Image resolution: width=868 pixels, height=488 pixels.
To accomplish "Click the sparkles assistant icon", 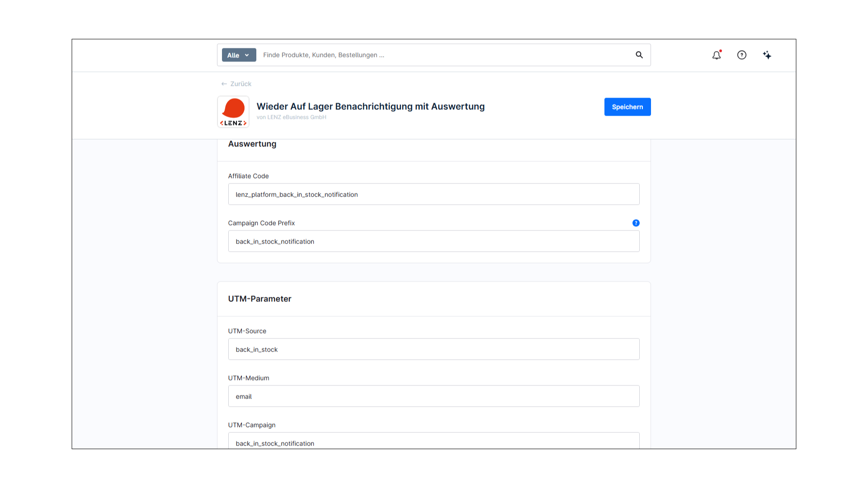I will (x=767, y=55).
